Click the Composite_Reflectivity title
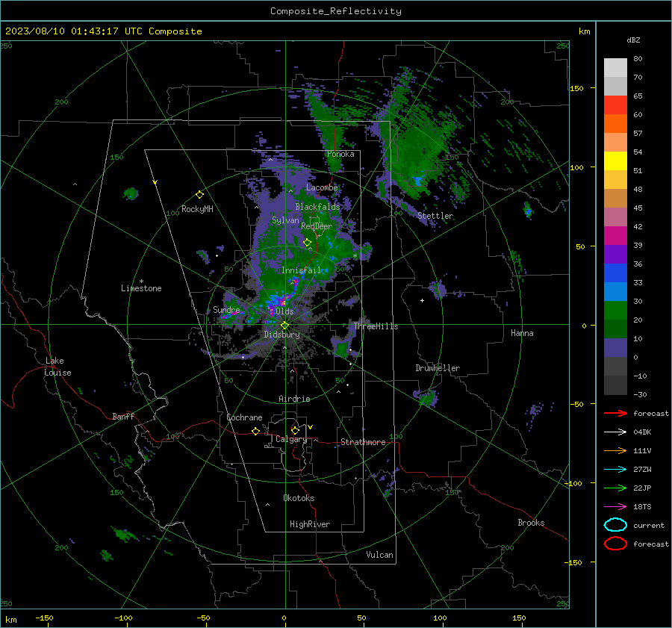Image resolution: width=672 pixels, height=628 pixels. pyautogui.click(x=335, y=11)
